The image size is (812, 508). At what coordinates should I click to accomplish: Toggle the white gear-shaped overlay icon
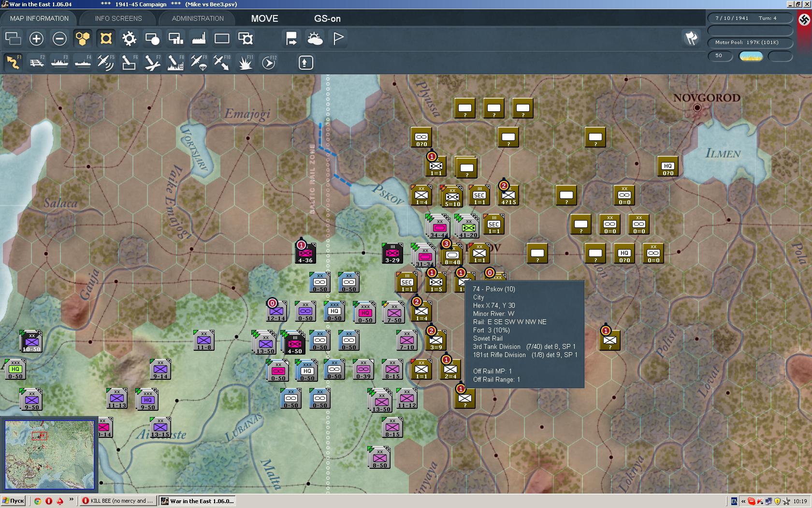pyautogui.click(x=129, y=38)
